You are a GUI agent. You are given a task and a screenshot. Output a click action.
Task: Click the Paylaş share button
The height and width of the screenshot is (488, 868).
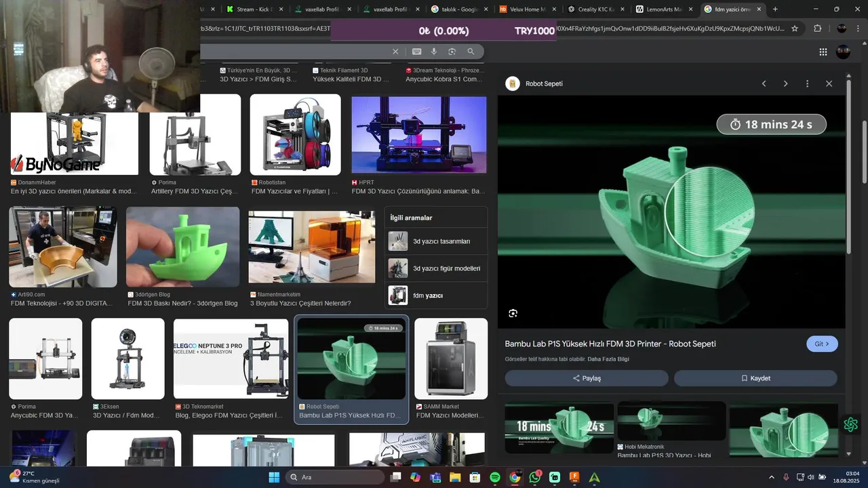pos(587,378)
